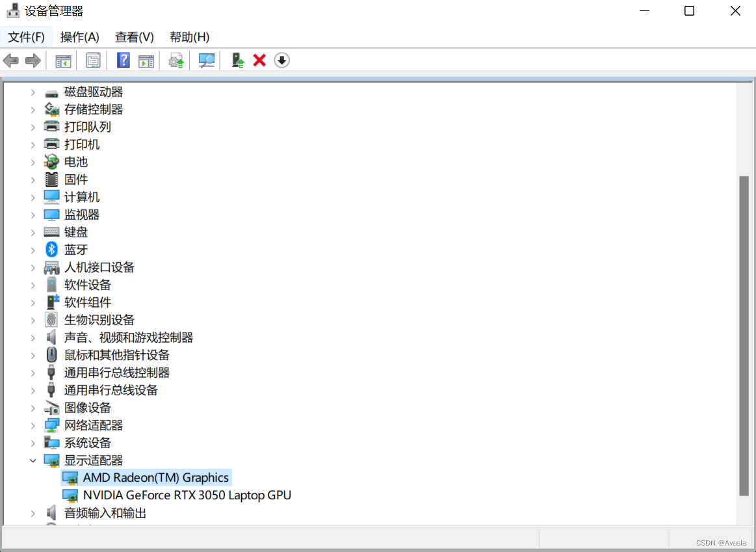Scan for hardware changes monitor icon
Image resolution: width=756 pixels, height=552 pixels.
(x=206, y=60)
